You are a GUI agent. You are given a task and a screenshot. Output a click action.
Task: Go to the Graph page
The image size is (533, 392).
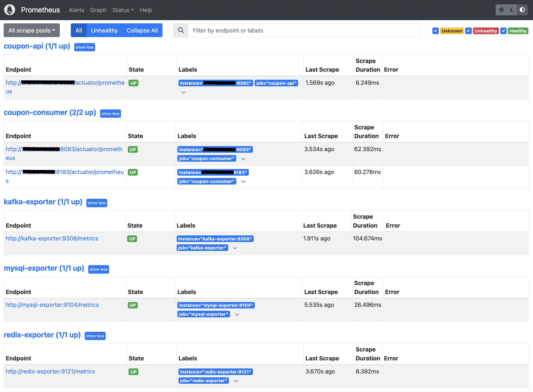tap(98, 10)
